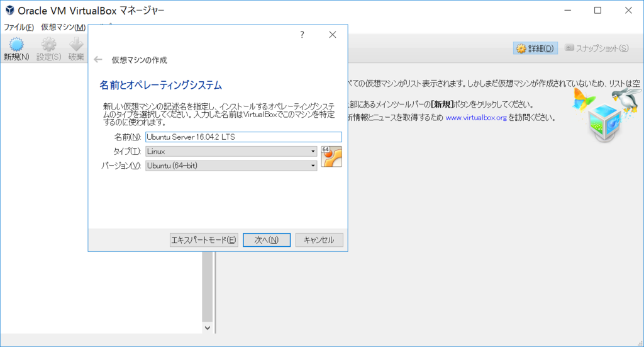644x347 pixels.
Task: Minimize the VirtualBox Manager window
Action: (568, 10)
